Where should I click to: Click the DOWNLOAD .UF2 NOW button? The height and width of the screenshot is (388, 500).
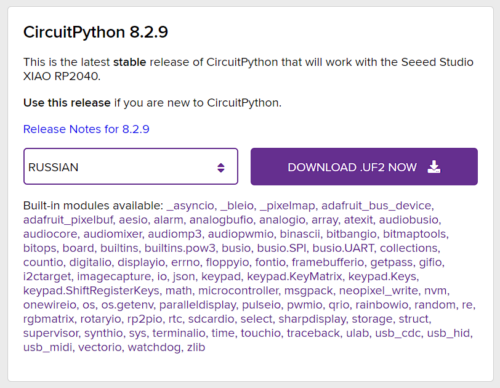pos(364,166)
